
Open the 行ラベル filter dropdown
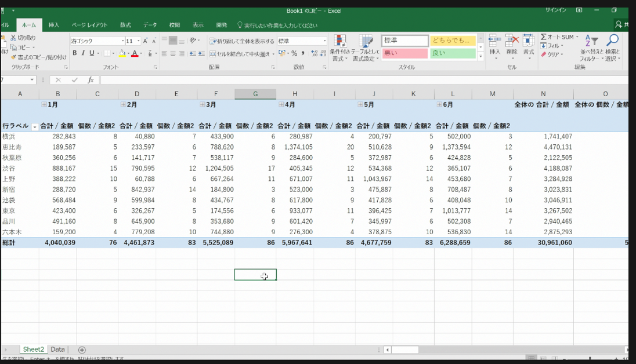tap(34, 126)
